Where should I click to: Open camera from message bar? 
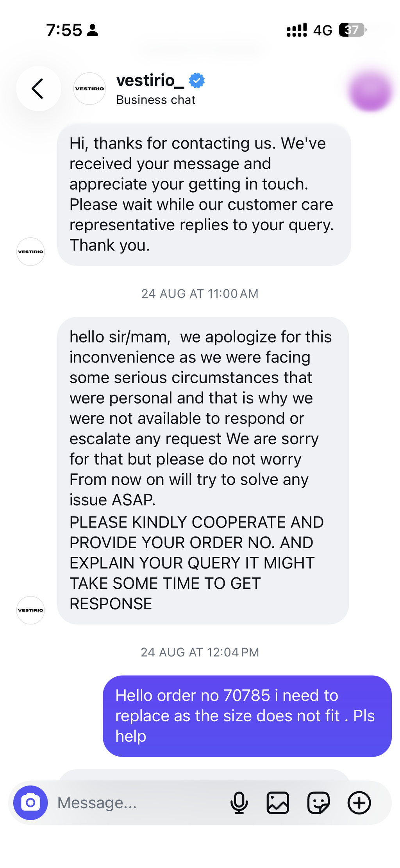click(x=30, y=803)
